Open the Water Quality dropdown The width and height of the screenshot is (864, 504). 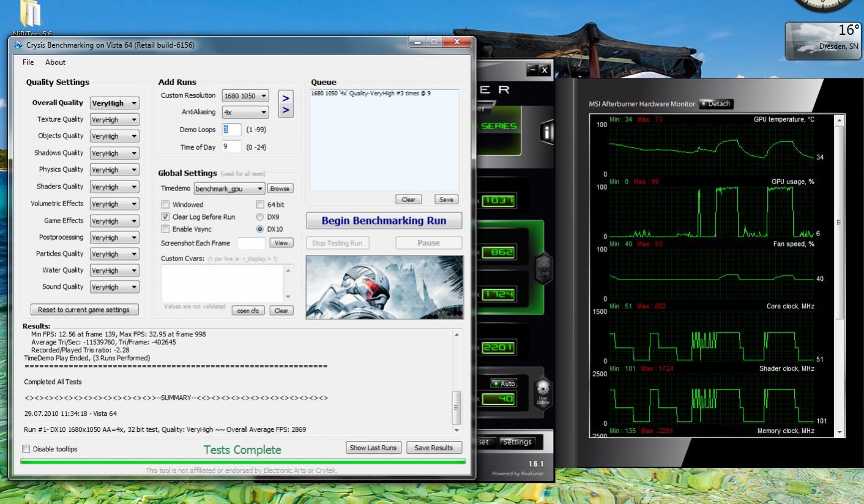pos(114,270)
